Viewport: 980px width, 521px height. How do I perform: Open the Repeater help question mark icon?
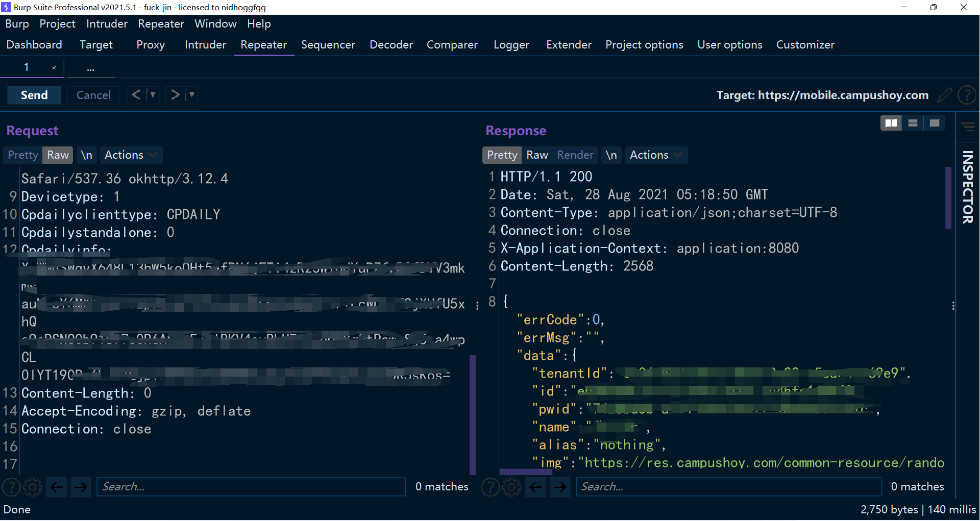click(967, 95)
